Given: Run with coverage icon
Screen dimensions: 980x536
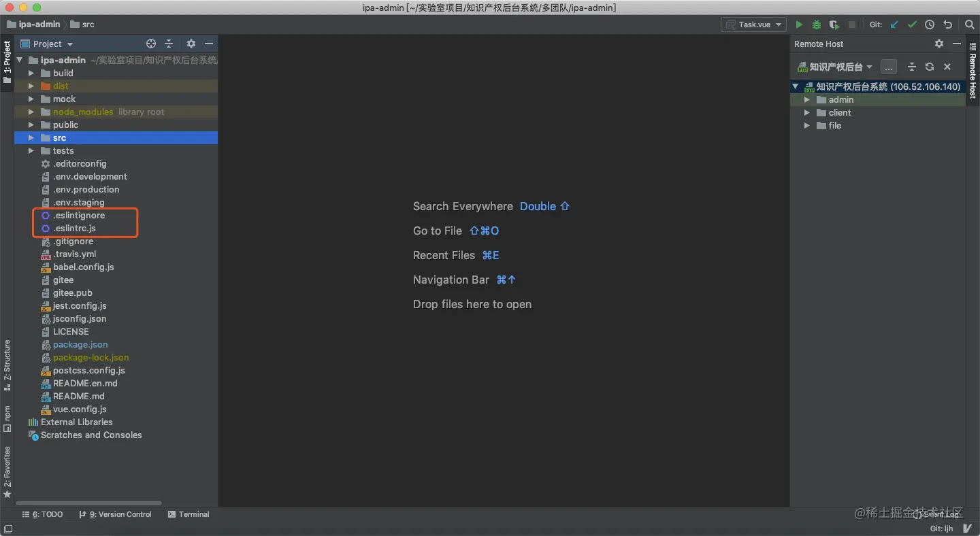Looking at the screenshot, I should (834, 24).
